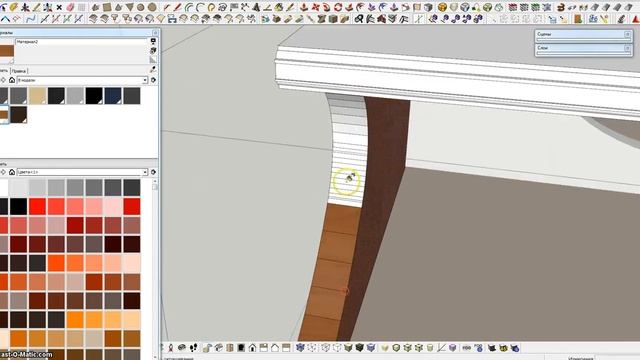The image size is (640, 360).
Task: Click the wireframe cube icon
Action: coord(465,7)
